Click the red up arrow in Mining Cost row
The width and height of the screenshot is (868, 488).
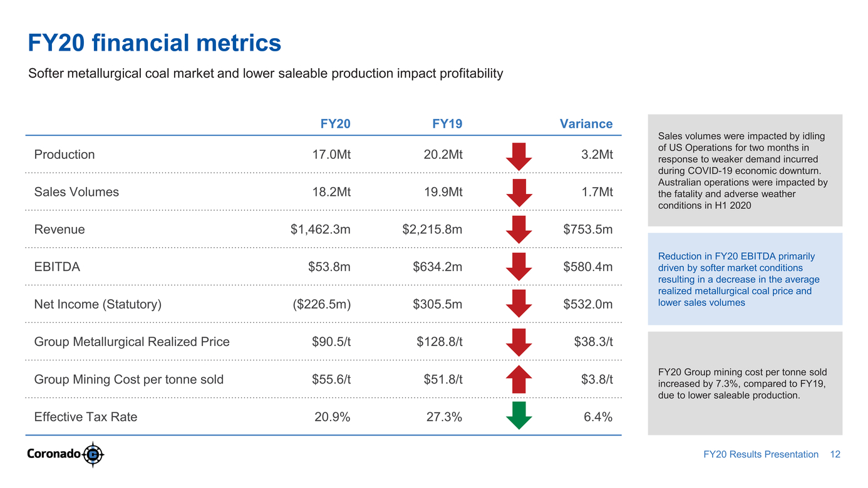tap(519, 379)
